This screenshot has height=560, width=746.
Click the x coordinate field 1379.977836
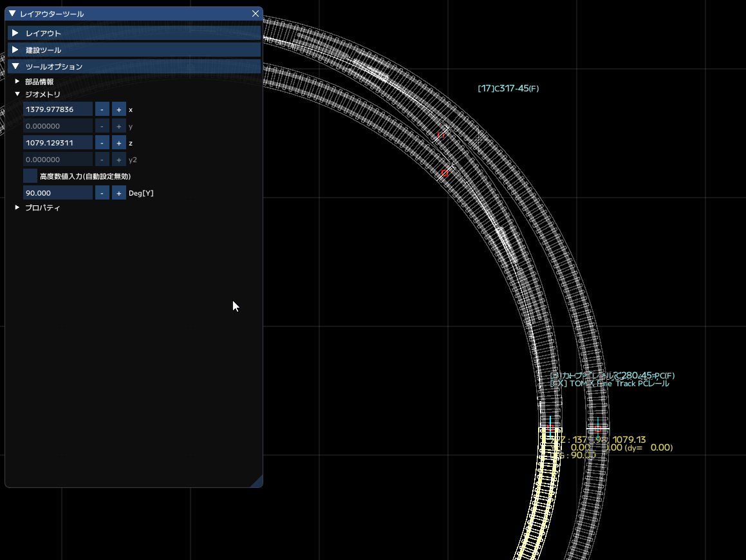pyautogui.click(x=57, y=109)
